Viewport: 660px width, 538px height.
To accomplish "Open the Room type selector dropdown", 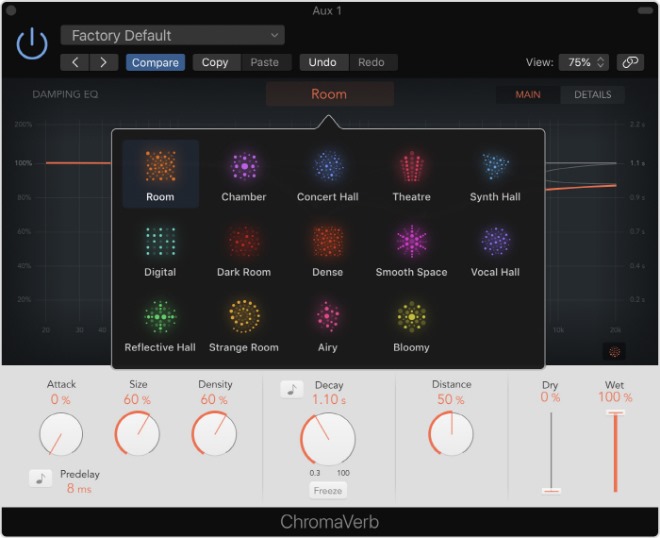I will pyautogui.click(x=330, y=94).
